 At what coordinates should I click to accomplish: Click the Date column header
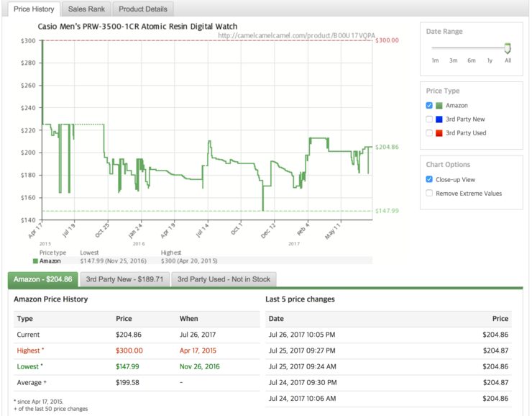pos(276,319)
